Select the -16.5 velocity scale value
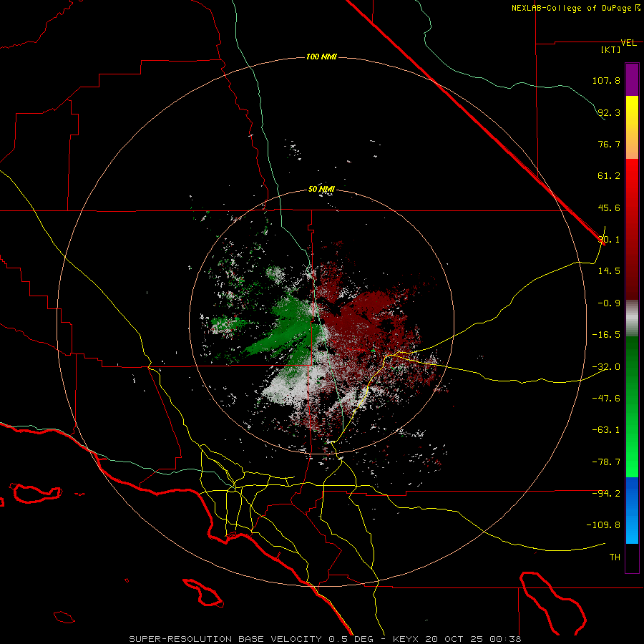 tap(606, 335)
